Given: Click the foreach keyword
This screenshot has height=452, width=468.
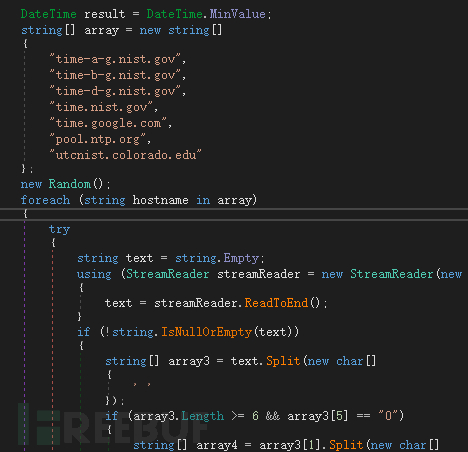Looking at the screenshot, I should 45,200.
